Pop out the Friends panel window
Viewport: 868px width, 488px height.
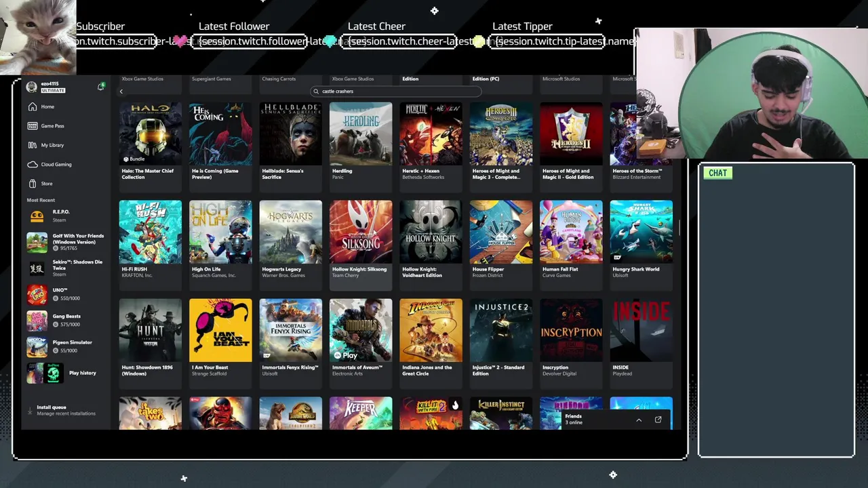point(658,420)
